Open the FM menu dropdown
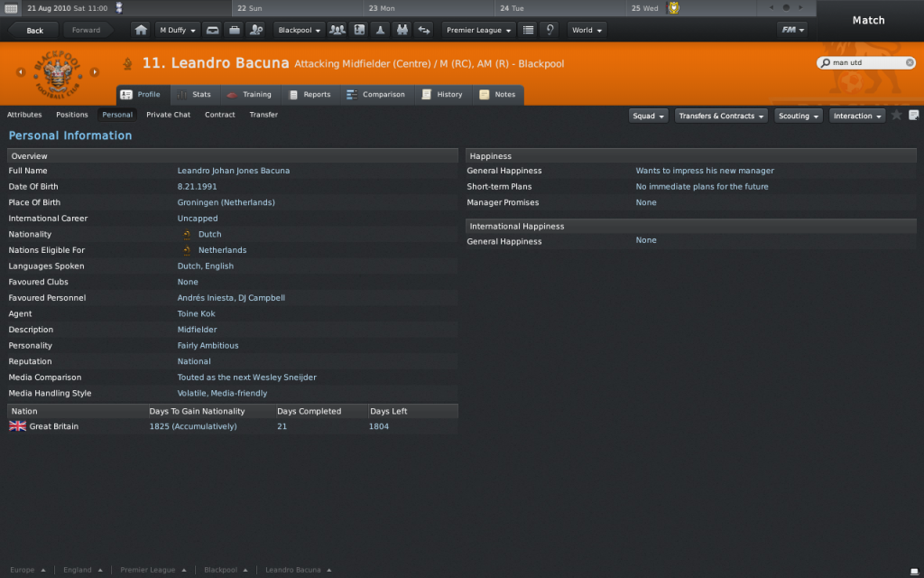This screenshot has height=578, width=924. point(792,30)
